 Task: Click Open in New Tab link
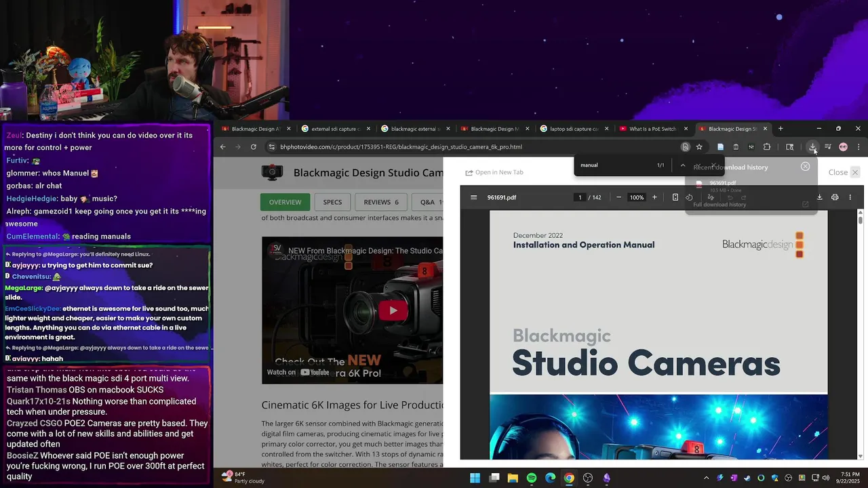tap(494, 172)
